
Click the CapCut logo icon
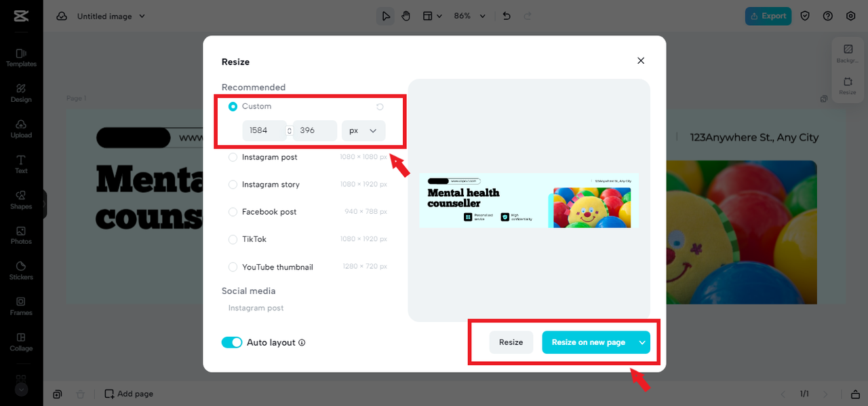[x=21, y=16]
